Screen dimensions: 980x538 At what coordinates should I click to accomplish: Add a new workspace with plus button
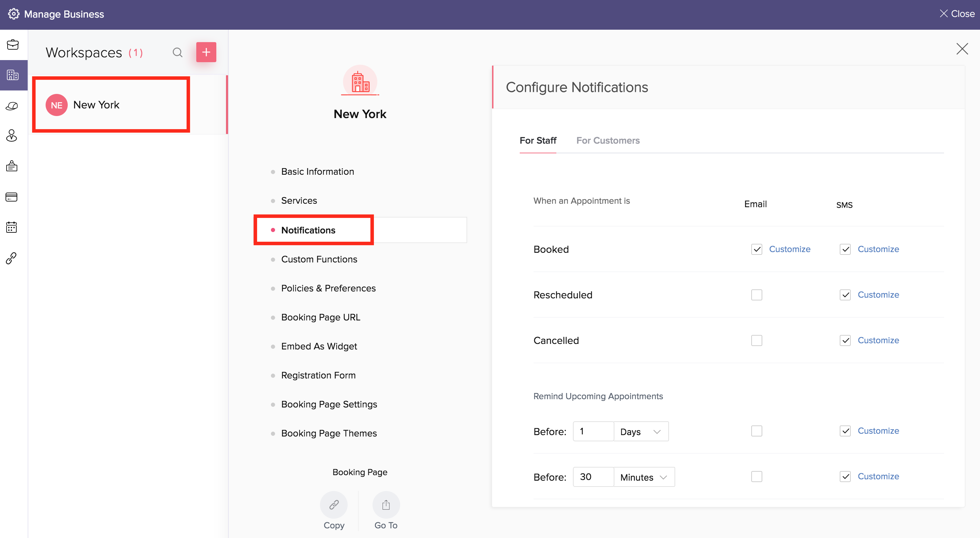[206, 52]
